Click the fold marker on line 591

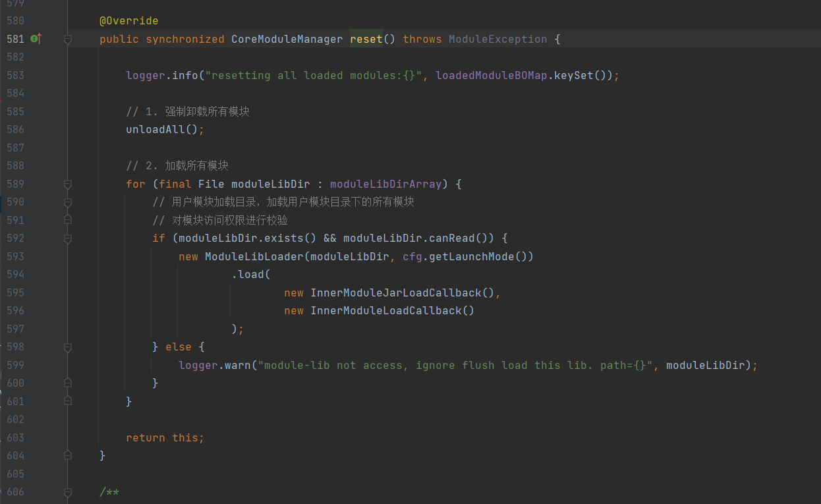click(67, 220)
